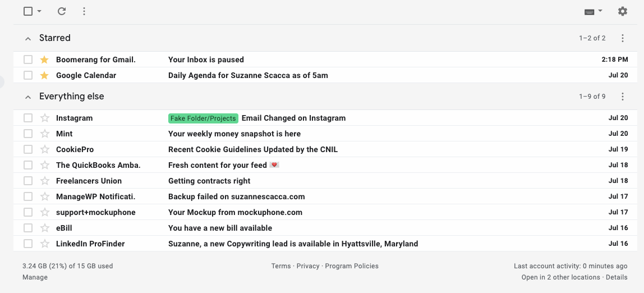This screenshot has width=644, height=293.
Task: Unstar the Boomerang for Gmail email
Action: (44, 59)
